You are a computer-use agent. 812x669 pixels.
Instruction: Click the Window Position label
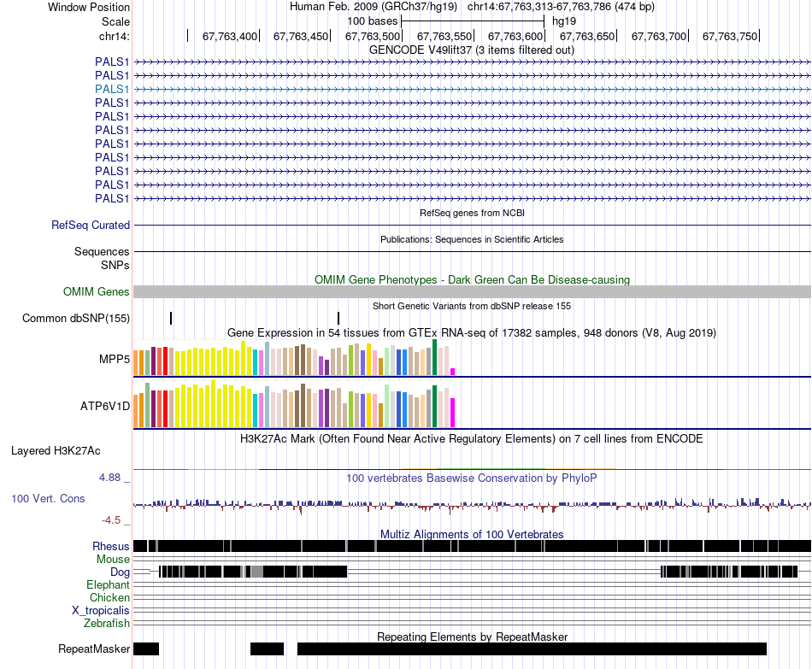[89, 7]
